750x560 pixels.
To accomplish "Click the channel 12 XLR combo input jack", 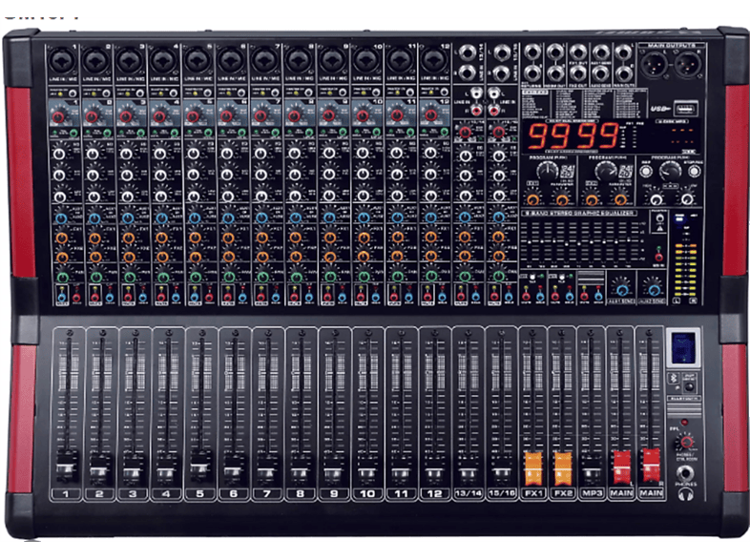I will tap(434, 61).
